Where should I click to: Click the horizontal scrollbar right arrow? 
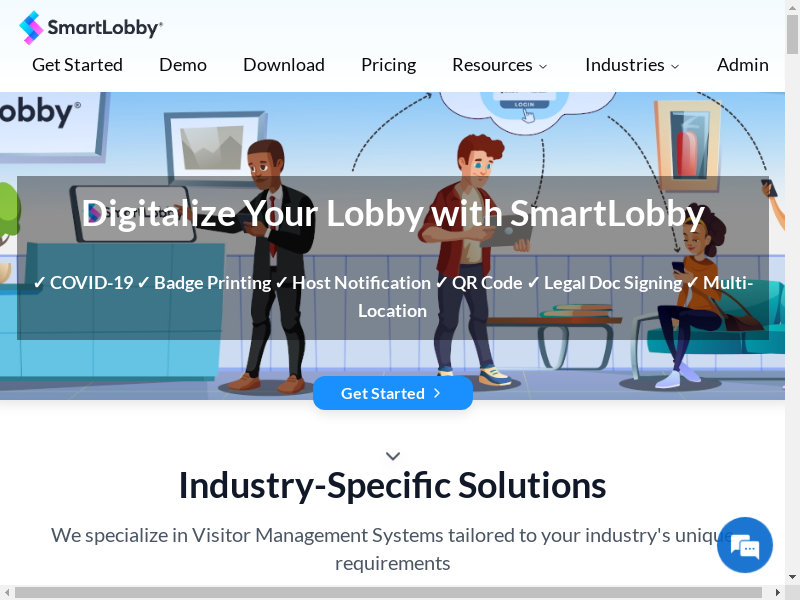(778, 592)
